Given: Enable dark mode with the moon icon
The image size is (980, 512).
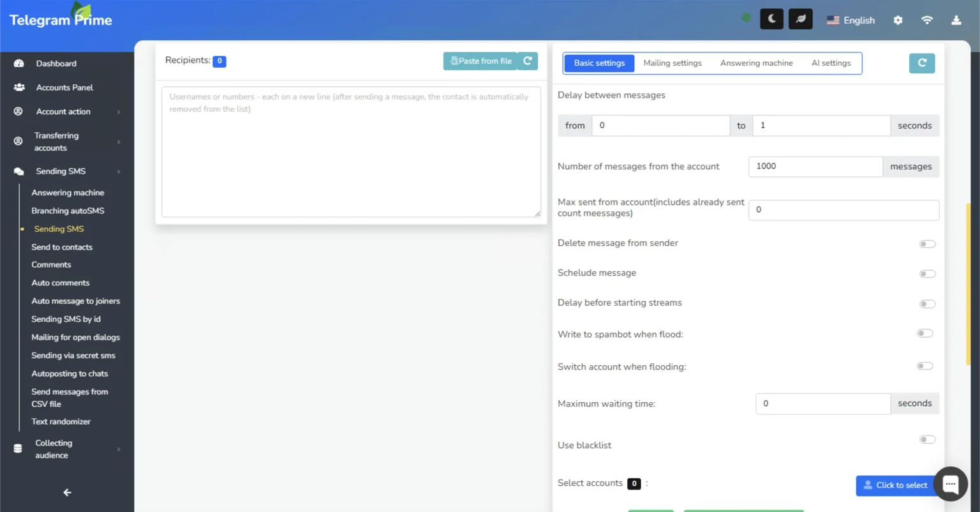Looking at the screenshot, I should [771, 19].
